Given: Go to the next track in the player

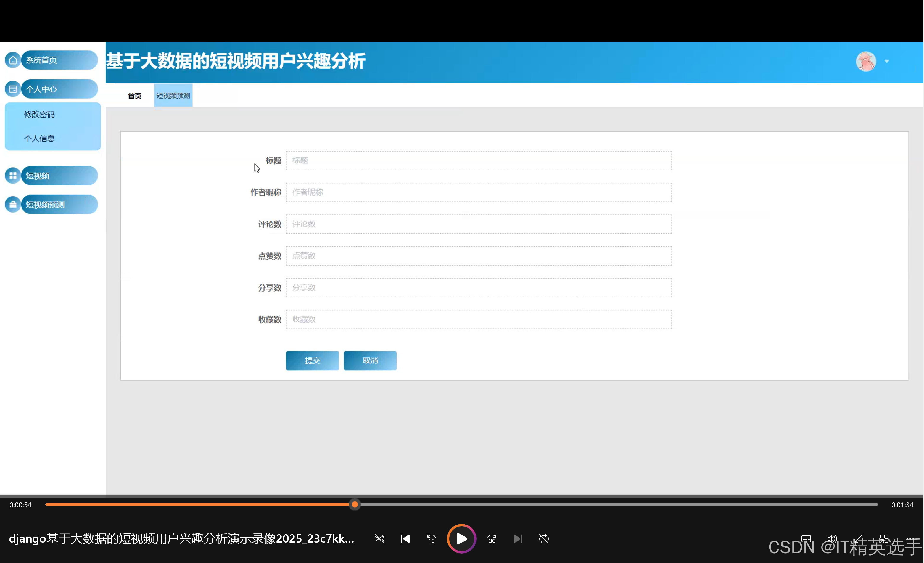Looking at the screenshot, I should click(x=518, y=539).
